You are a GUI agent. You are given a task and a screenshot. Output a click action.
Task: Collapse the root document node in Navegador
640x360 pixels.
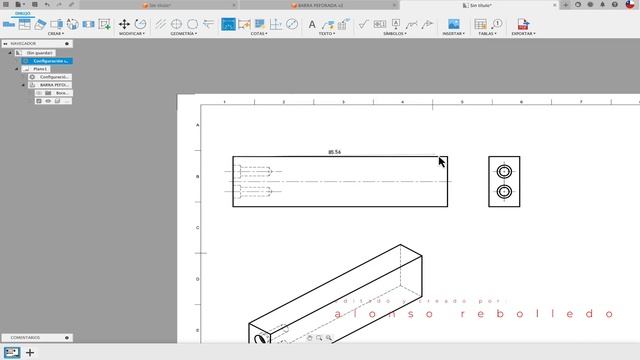click(10, 53)
